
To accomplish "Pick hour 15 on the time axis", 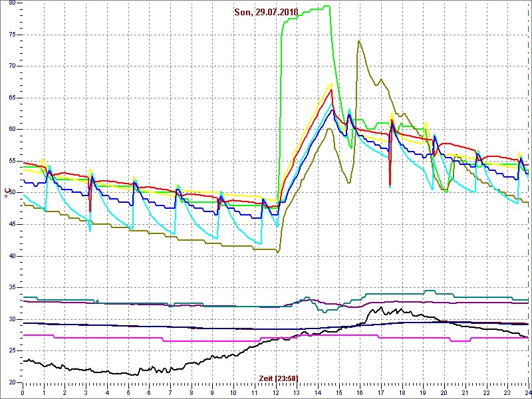I will point(339,392).
